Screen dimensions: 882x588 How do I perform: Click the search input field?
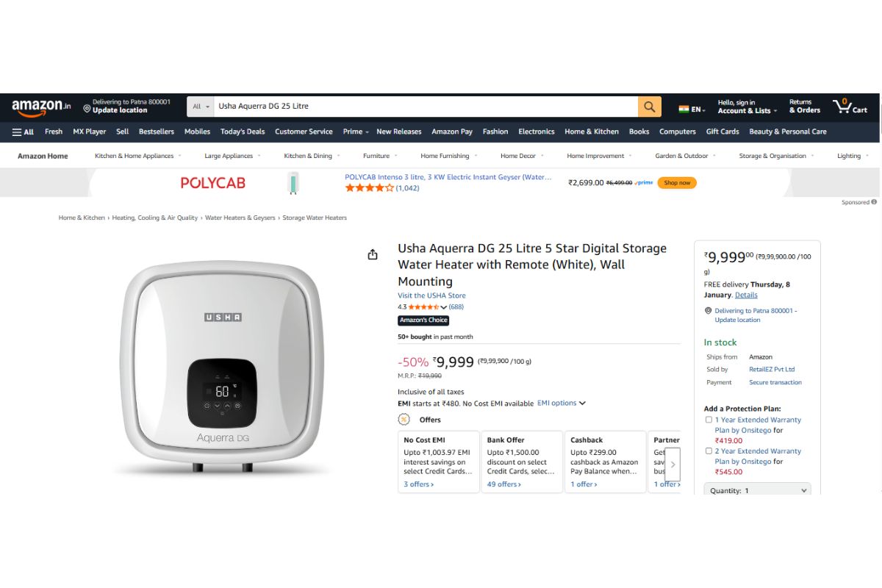425,107
